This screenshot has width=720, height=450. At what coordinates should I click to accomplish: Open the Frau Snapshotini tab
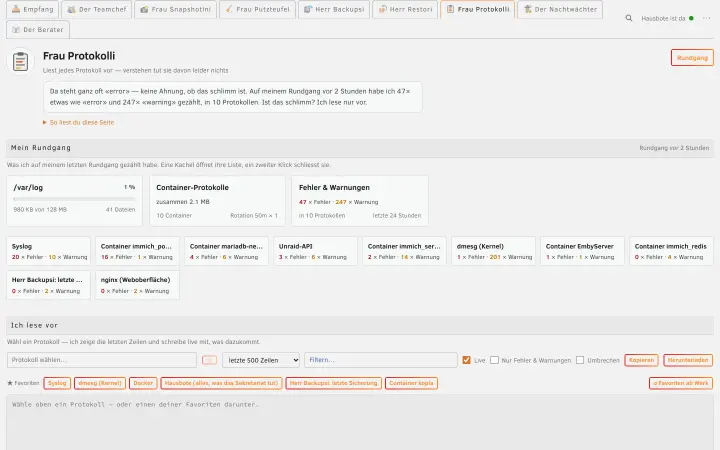[175, 9]
